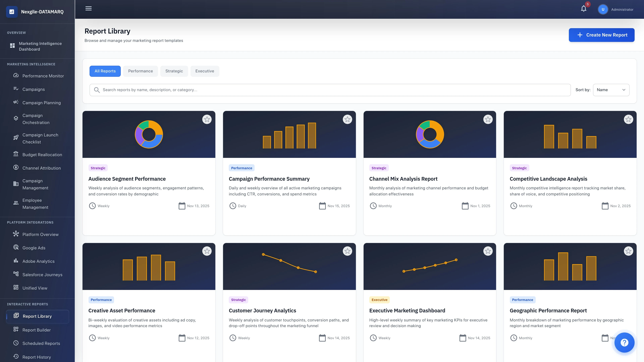This screenshot has width=644, height=362.
Task: Switch to the Performance filter tab
Action: [x=140, y=71]
